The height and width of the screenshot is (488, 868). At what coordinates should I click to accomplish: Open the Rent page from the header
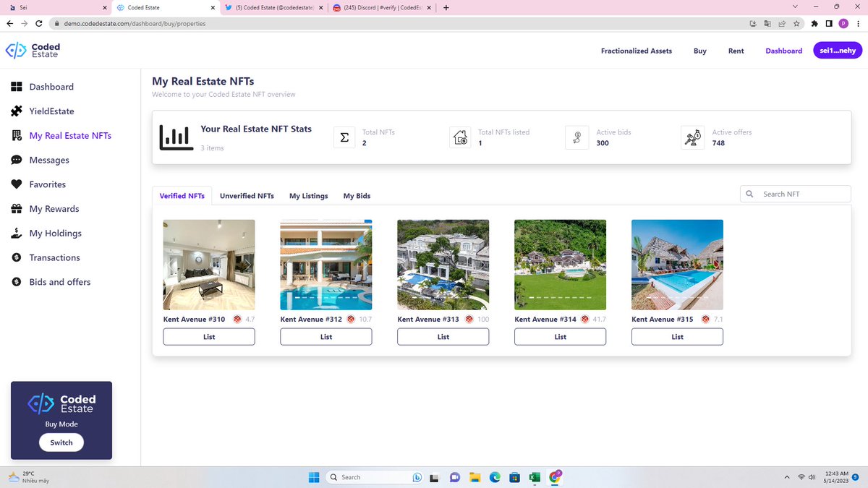[x=736, y=51]
